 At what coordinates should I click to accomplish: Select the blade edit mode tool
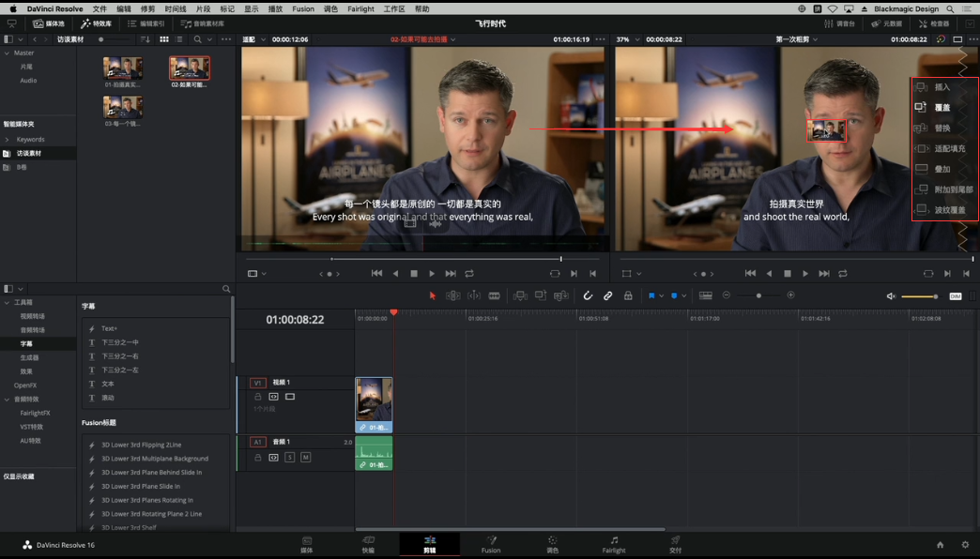[x=495, y=295]
